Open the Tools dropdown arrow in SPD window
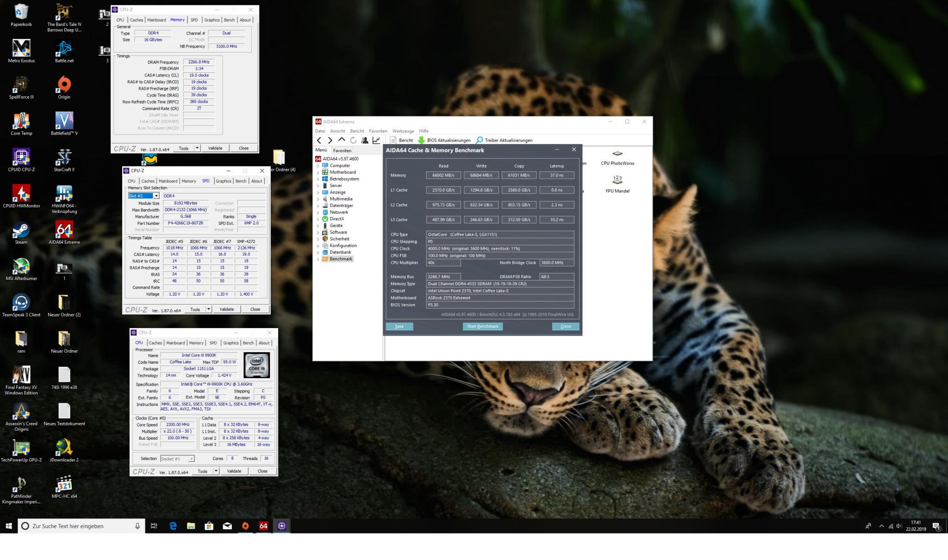948x560 pixels. tap(209, 309)
